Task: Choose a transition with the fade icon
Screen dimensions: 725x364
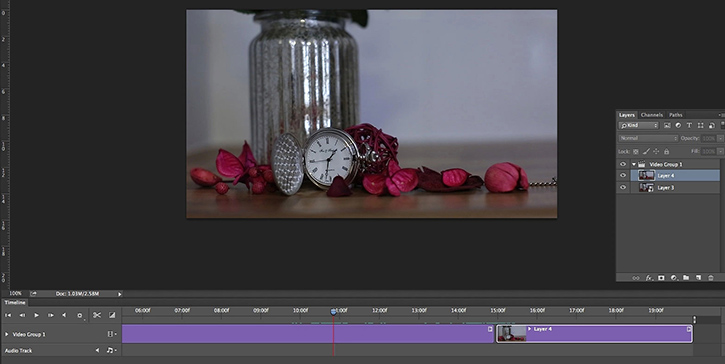Action: 112,315
